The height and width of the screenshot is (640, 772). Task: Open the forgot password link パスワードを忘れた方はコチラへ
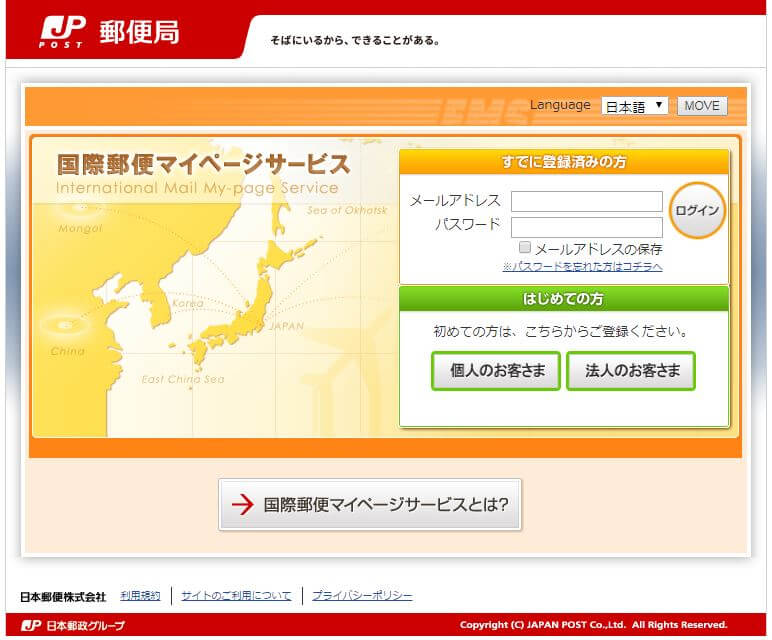[x=582, y=267]
